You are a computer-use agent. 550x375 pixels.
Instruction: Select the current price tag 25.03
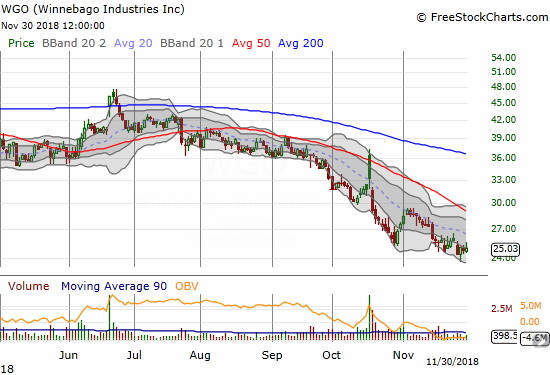coord(505,249)
